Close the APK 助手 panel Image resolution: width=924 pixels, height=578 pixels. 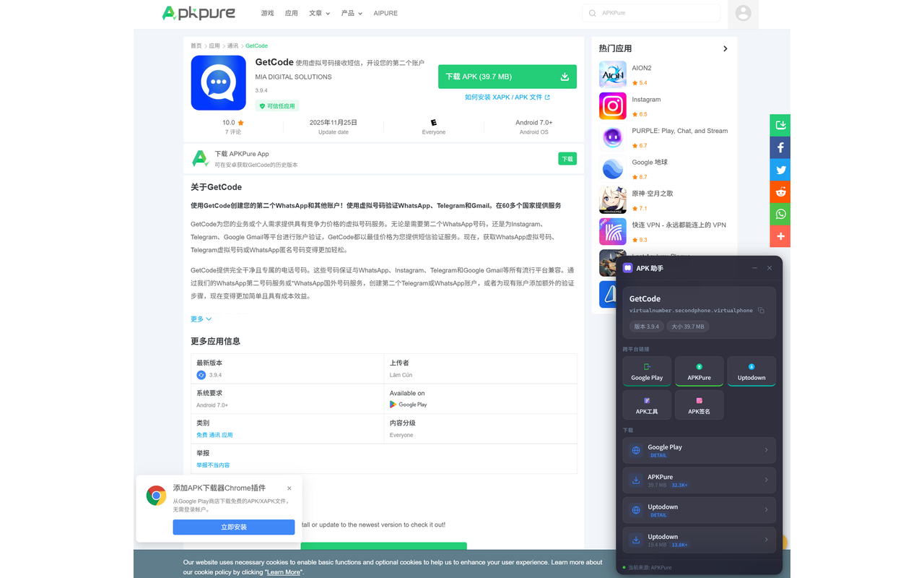pos(770,268)
